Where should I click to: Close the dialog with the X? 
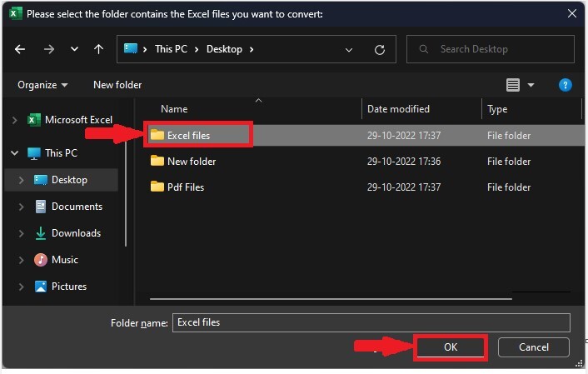pos(572,13)
